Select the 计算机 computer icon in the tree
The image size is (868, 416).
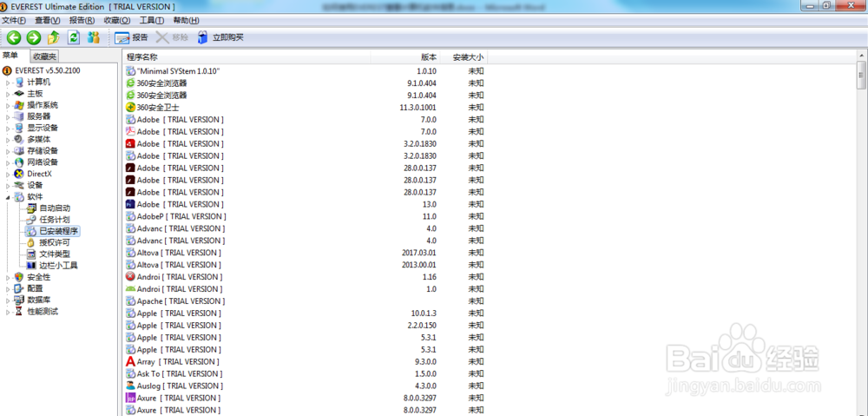[x=19, y=82]
